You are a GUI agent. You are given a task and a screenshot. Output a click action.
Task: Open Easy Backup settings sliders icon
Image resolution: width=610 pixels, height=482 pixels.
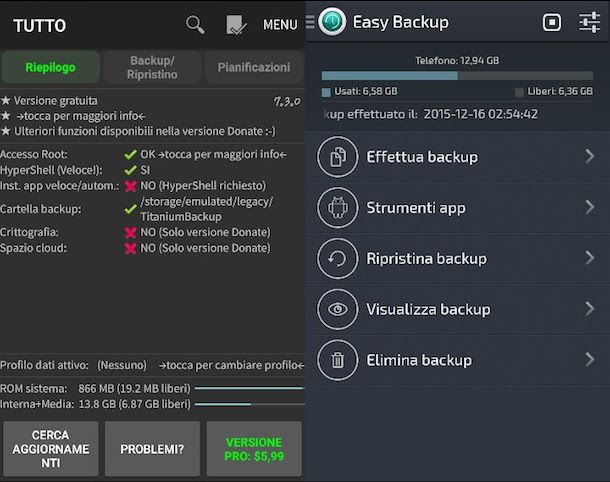tap(589, 22)
